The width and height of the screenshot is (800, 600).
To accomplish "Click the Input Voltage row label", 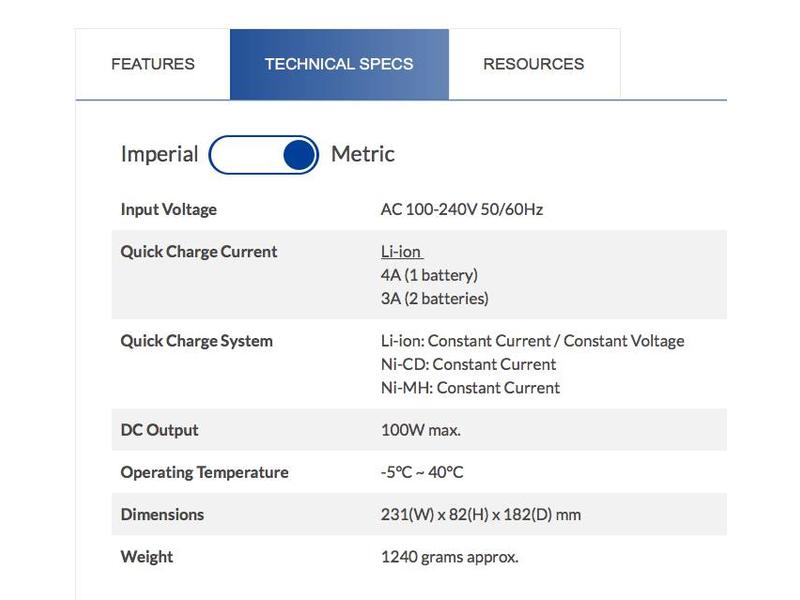I will (x=168, y=210).
